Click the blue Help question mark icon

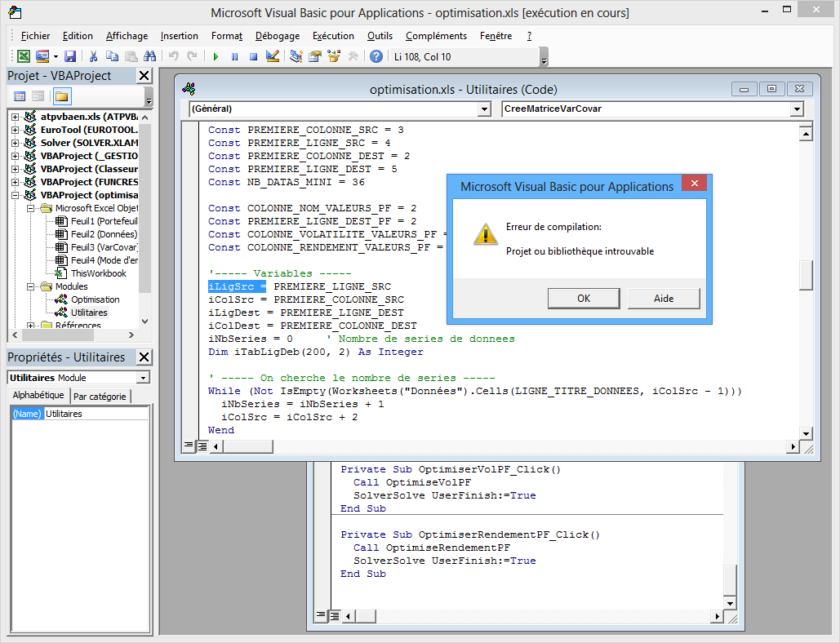point(376,56)
